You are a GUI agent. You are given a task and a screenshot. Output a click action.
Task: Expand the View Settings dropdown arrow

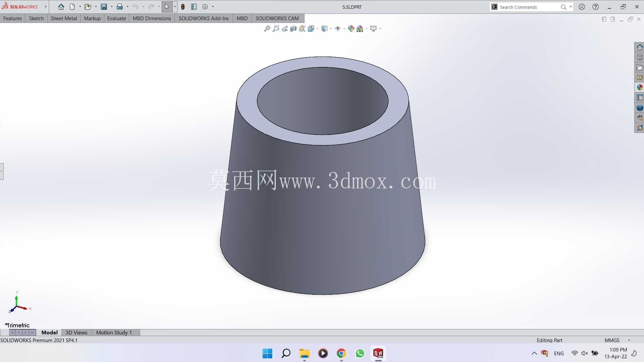tap(380, 29)
